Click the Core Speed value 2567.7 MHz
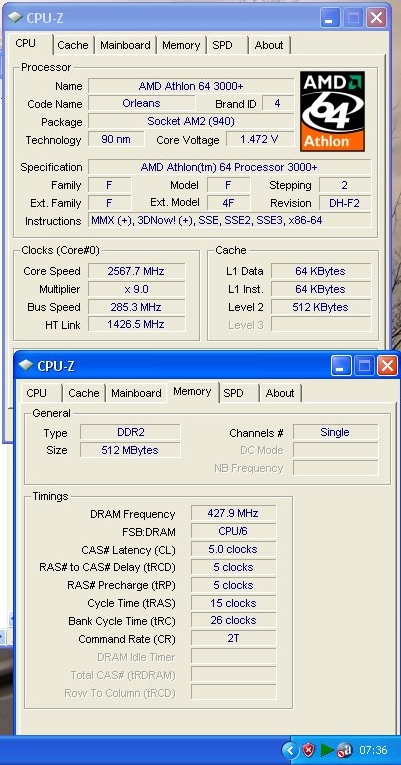The height and width of the screenshot is (765, 401). coord(137,271)
